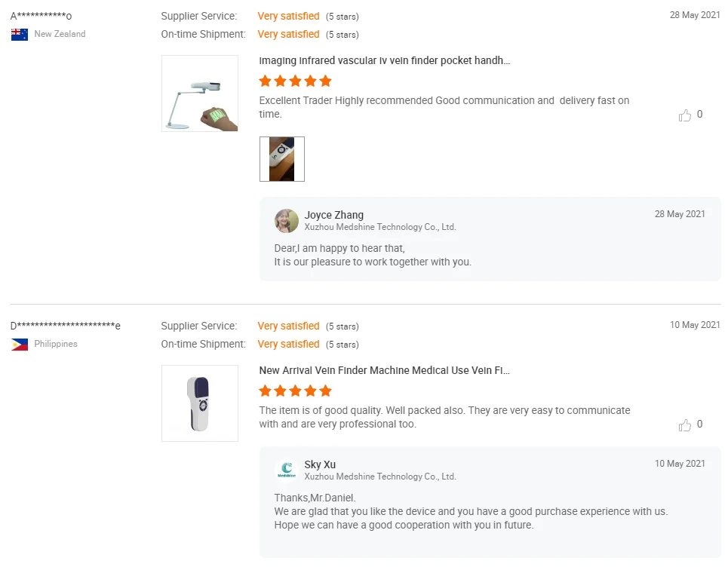728x567 pixels.
Task: Click the five-star rating of the infrared vein finder
Action: click(x=295, y=81)
